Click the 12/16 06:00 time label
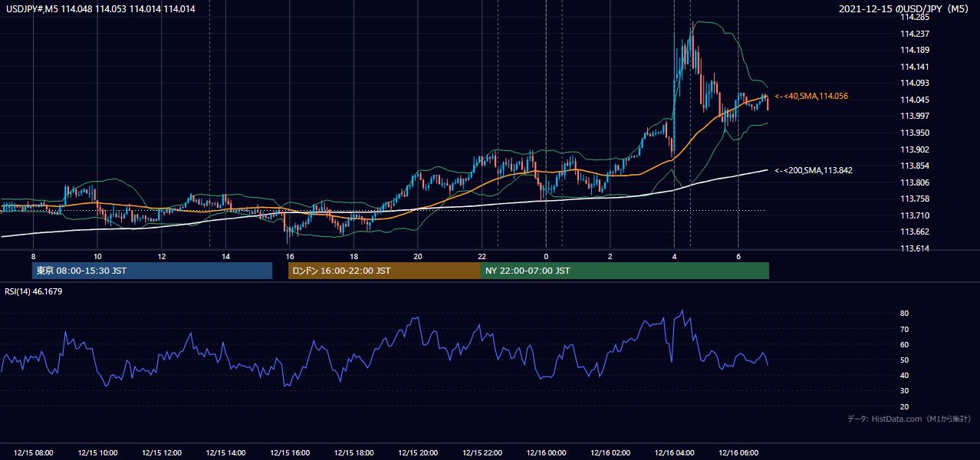 coord(738,453)
